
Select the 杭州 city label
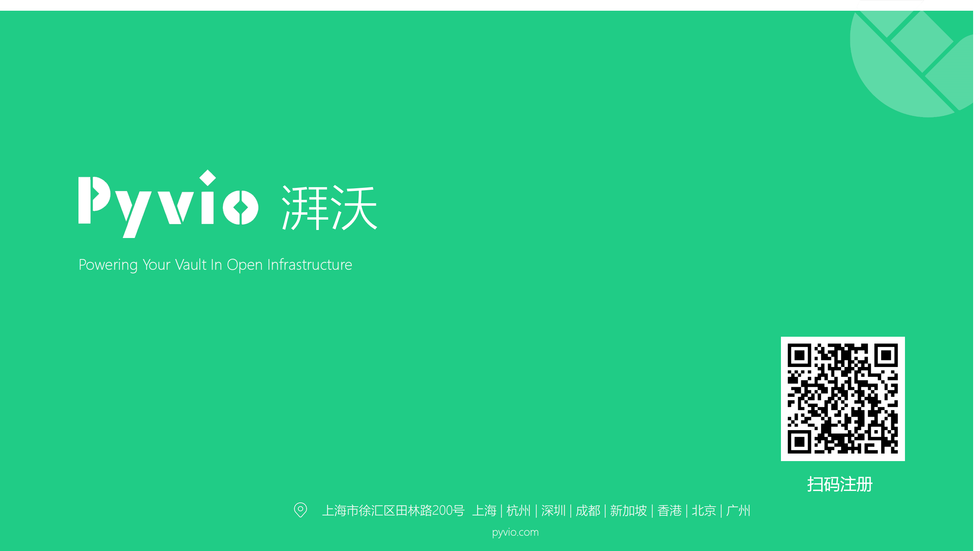(518, 510)
